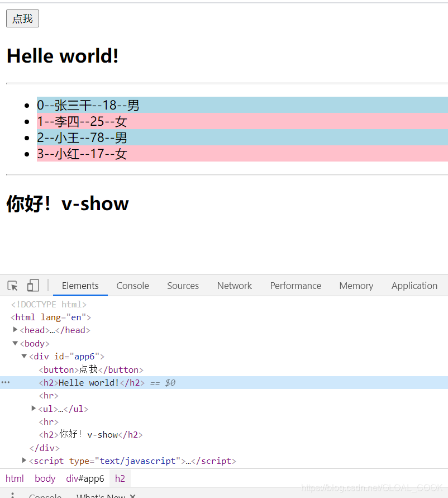Click list item 3--小红--17--女
Viewport: 448px width, 498px height.
pyautogui.click(x=242, y=154)
